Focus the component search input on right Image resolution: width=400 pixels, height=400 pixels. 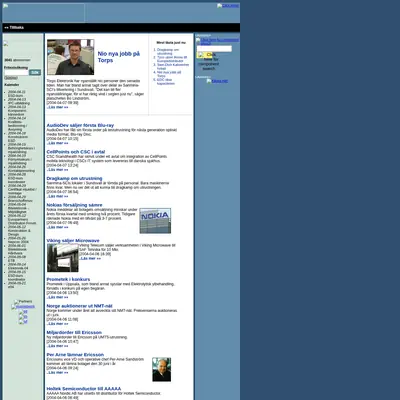click(x=214, y=49)
